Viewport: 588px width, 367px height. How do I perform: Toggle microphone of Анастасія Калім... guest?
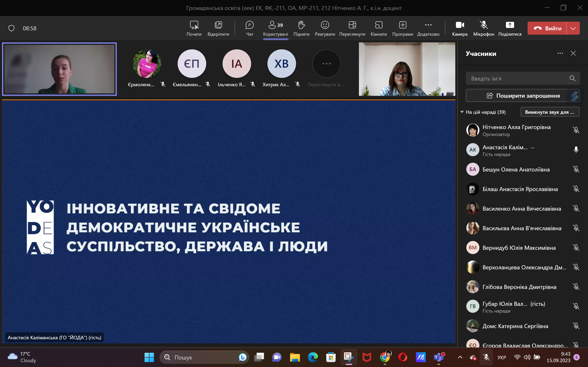[x=576, y=150]
